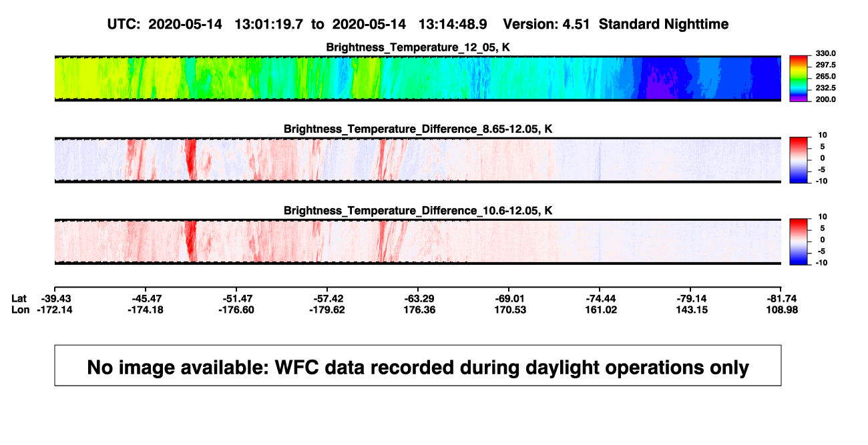This screenshot has height=445, width=868.
Task: Click the start time '13:01:19.7' in header
Action: pyautogui.click(x=269, y=25)
